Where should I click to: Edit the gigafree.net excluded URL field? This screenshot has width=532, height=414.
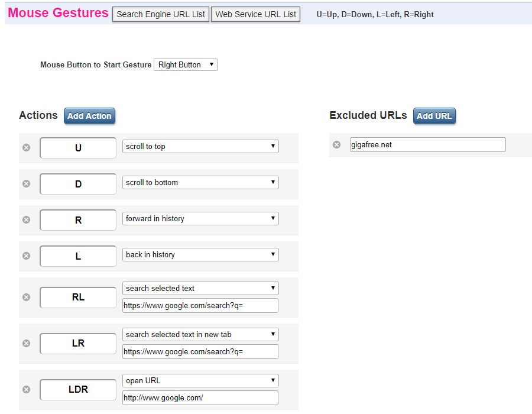coord(428,144)
